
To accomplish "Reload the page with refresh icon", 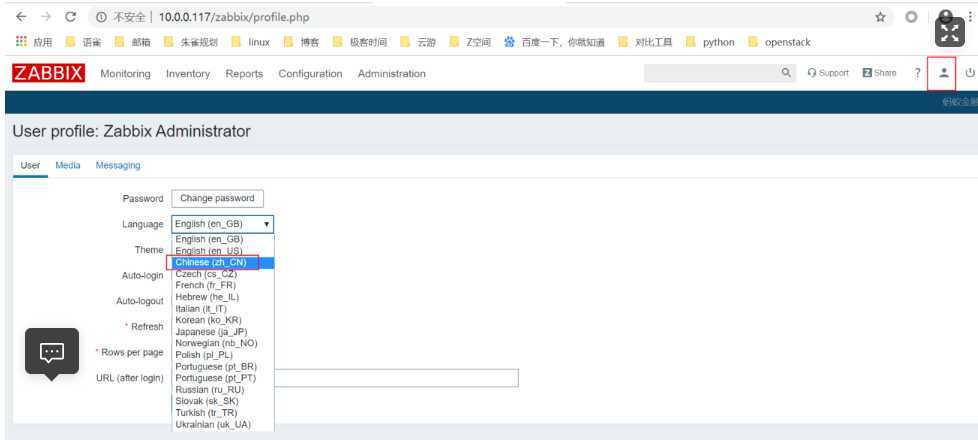I will (x=70, y=17).
